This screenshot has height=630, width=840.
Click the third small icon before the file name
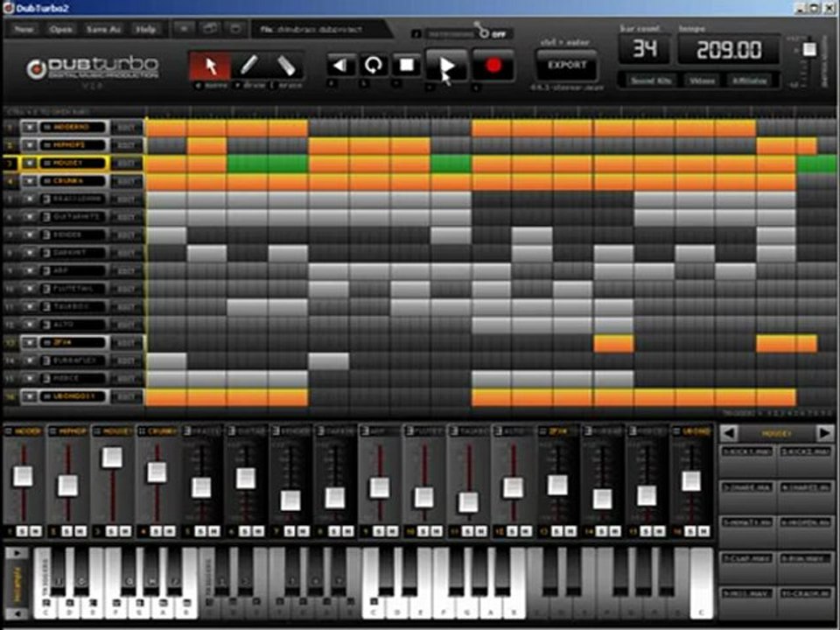[235, 29]
